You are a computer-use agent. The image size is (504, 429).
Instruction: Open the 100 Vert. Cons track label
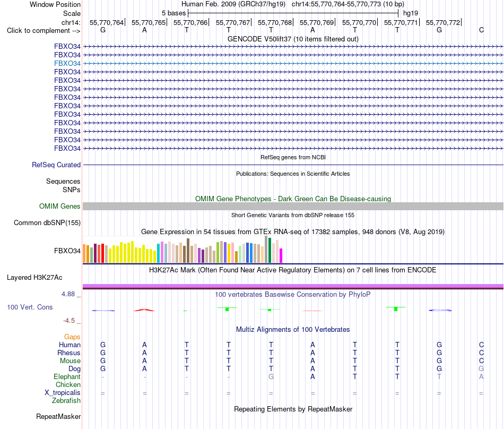click(x=30, y=307)
